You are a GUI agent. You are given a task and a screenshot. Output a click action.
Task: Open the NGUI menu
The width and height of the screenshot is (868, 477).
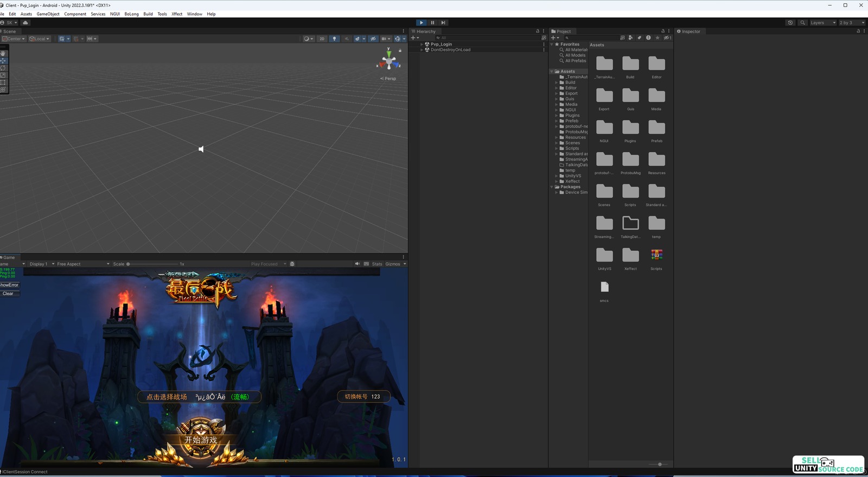point(114,14)
